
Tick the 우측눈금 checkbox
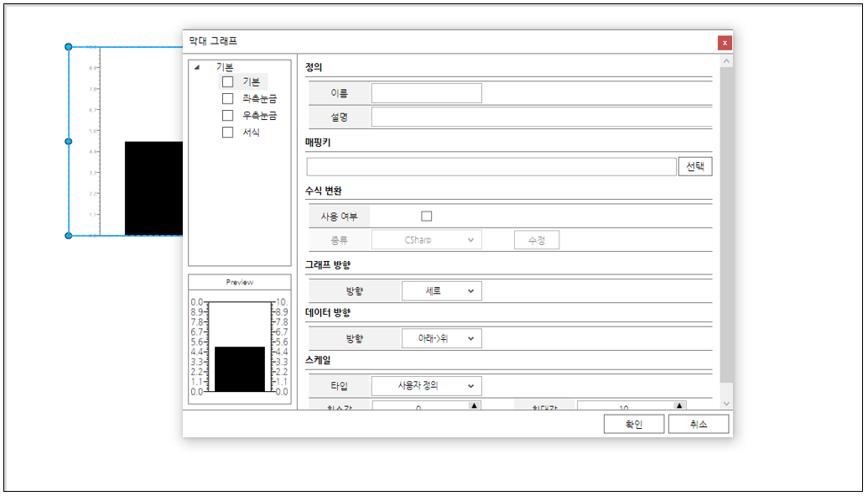click(227, 115)
